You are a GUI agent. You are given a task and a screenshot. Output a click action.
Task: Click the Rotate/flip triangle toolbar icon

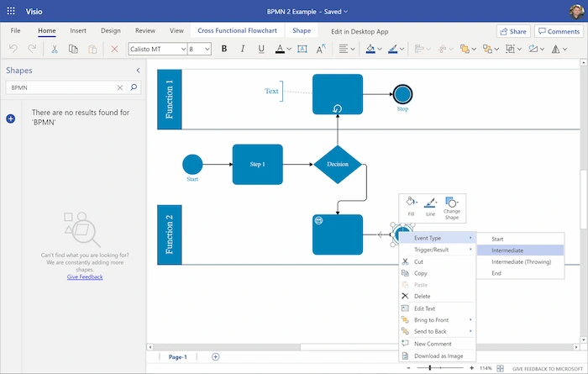pyautogui.click(x=556, y=49)
